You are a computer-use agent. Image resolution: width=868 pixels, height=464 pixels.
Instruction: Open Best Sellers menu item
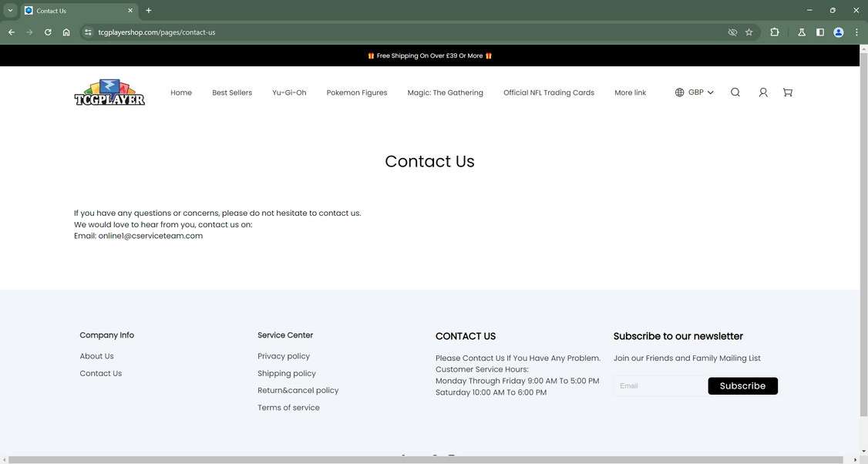[x=232, y=92]
